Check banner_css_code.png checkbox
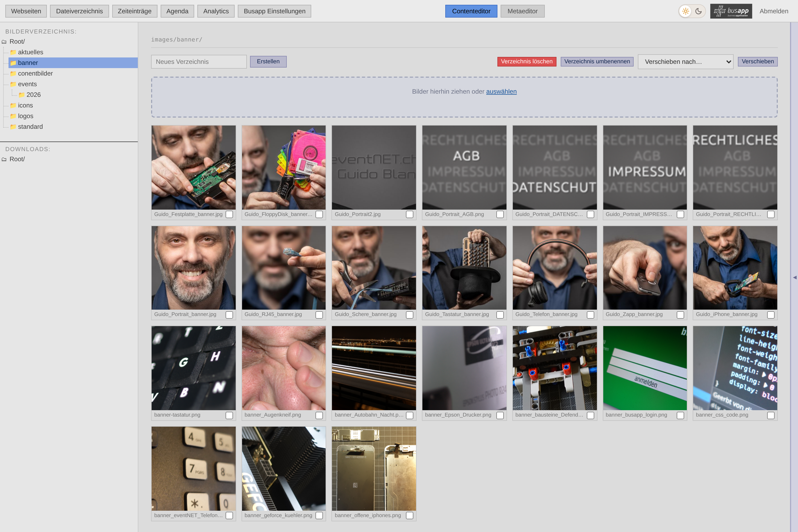 (771, 415)
